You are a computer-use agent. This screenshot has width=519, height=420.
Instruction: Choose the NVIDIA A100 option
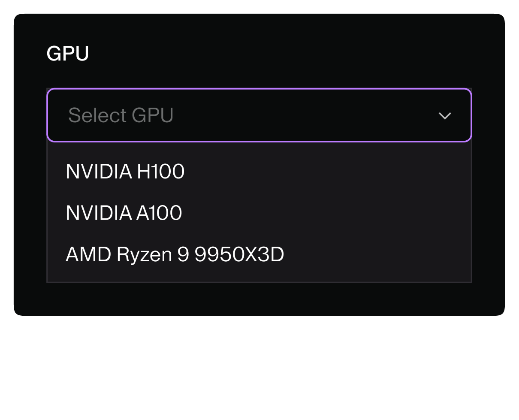124,213
